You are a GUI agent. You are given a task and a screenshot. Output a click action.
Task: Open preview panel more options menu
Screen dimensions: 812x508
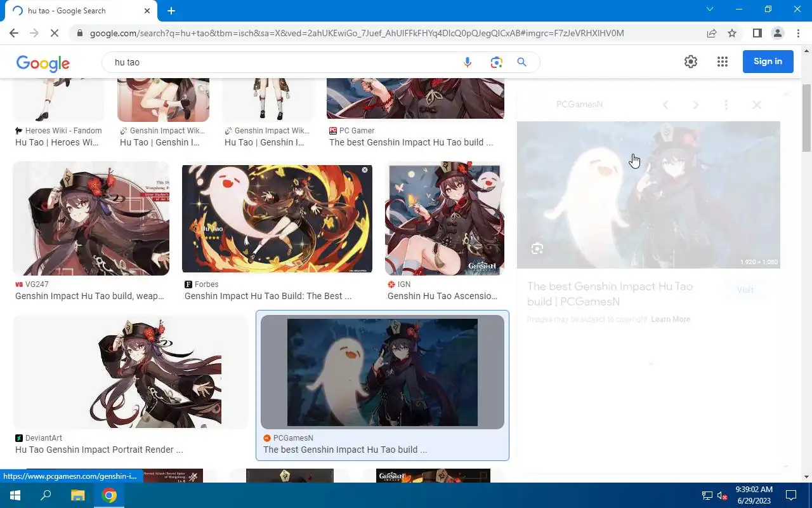[x=726, y=105]
